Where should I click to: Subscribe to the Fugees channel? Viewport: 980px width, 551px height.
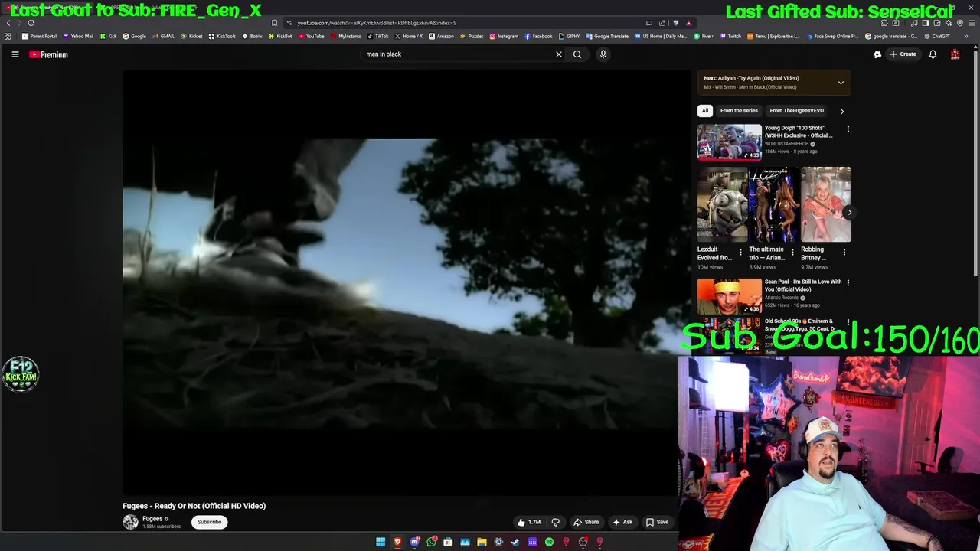pos(209,522)
